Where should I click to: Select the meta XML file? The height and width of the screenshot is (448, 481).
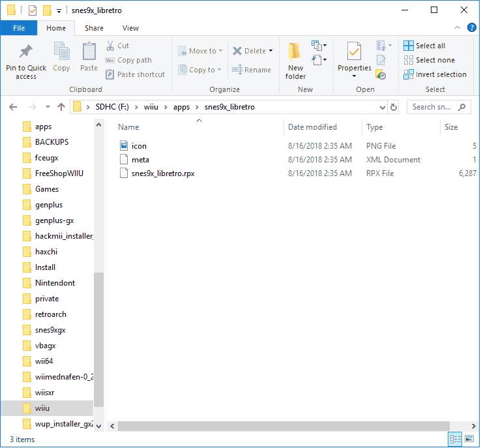click(x=134, y=160)
